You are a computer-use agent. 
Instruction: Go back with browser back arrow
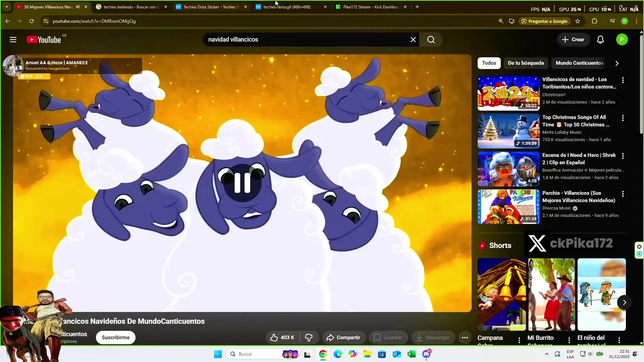7,21
